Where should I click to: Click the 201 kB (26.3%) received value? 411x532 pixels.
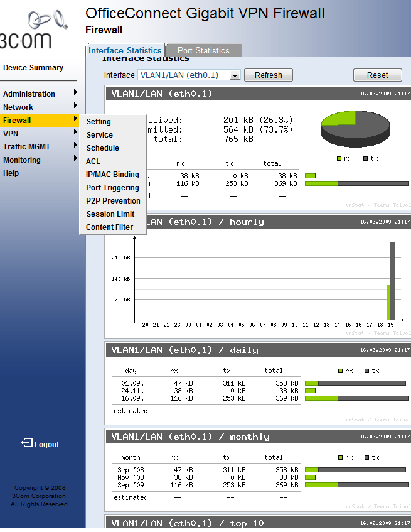tap(258, 120)
